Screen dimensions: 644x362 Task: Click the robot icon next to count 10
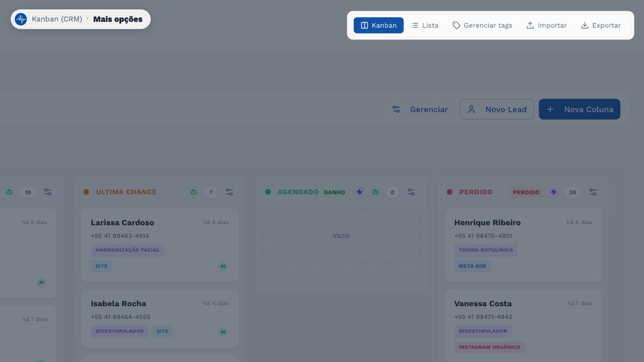(9, 192)
